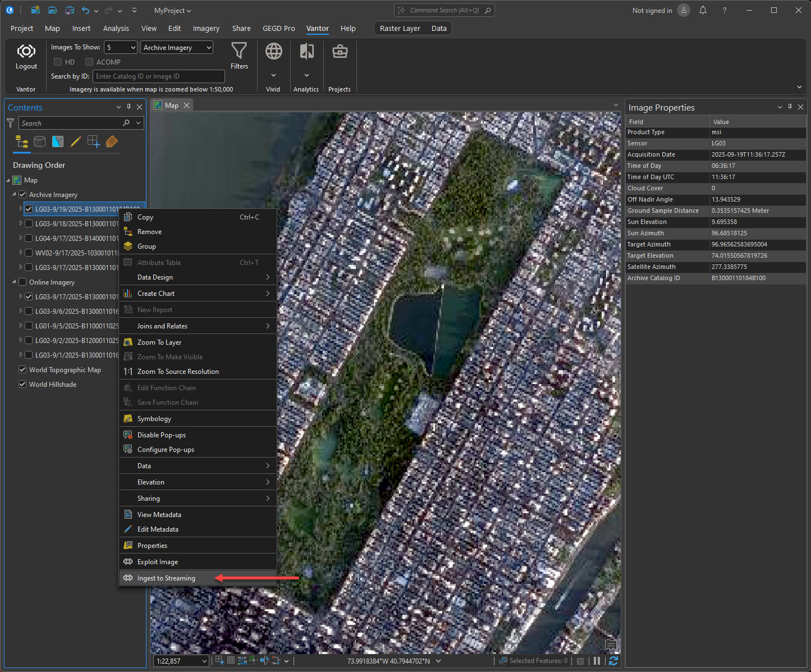Open the map scale dropdown
The image size is (811, 672).
(204, 661)
